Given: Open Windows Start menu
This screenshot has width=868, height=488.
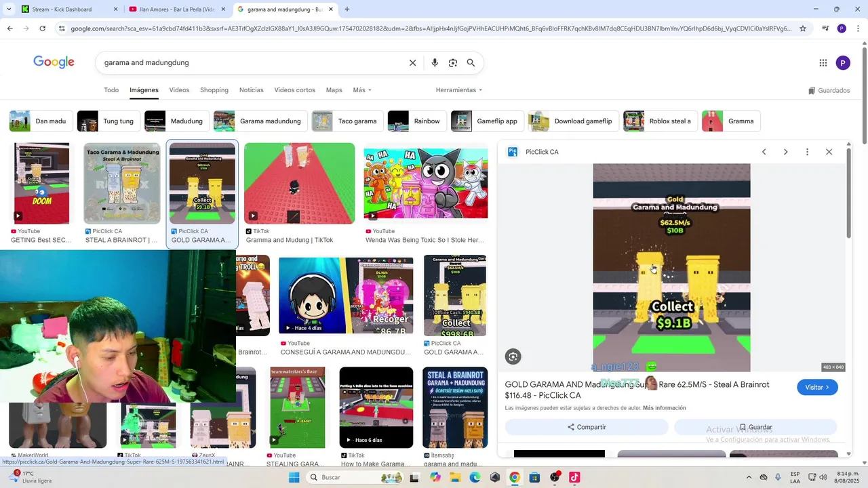Looking at the screenshot, I should (x=294, y=477).
